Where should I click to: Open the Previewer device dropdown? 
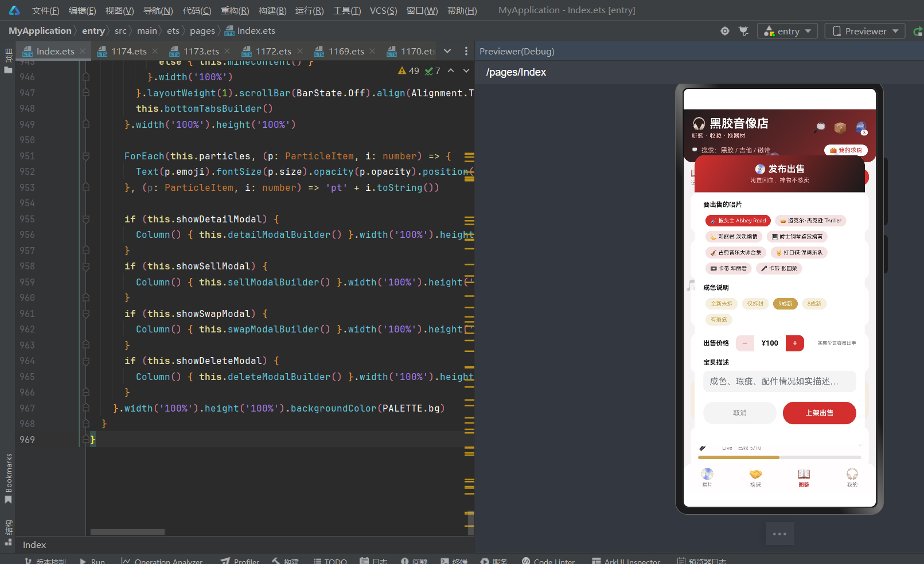point(865,31)
